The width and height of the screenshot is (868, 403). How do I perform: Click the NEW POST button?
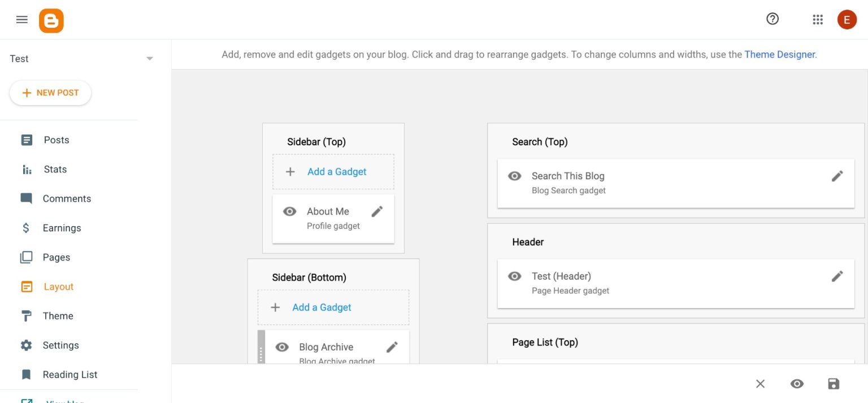tap(50, 92)
